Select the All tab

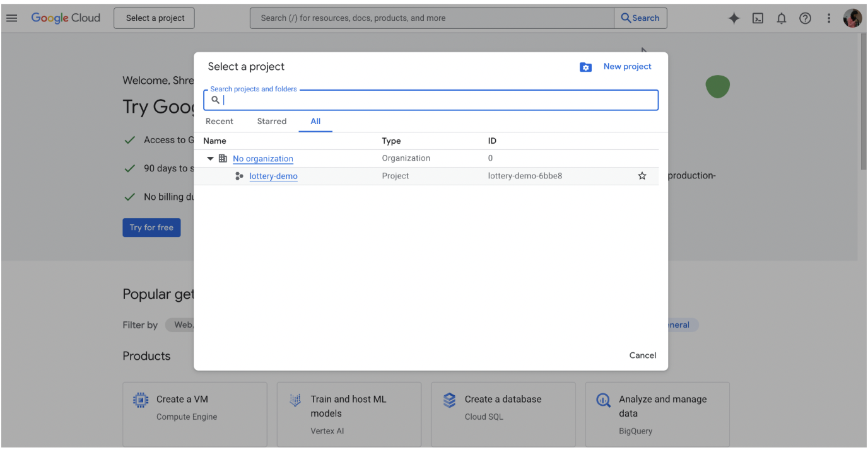315,122
